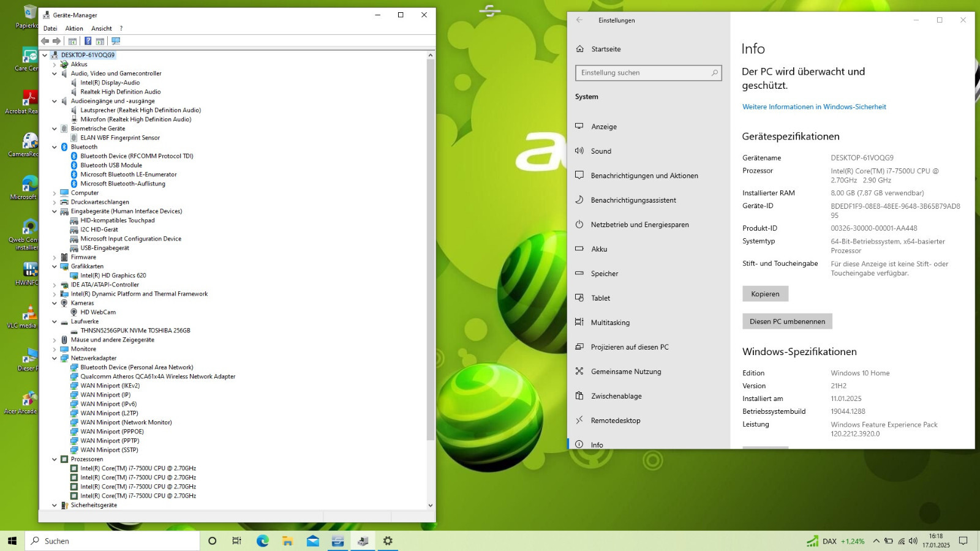Open the Ansicht menu
The height and width of the screenshot is (551, 980).
[102, 28]
